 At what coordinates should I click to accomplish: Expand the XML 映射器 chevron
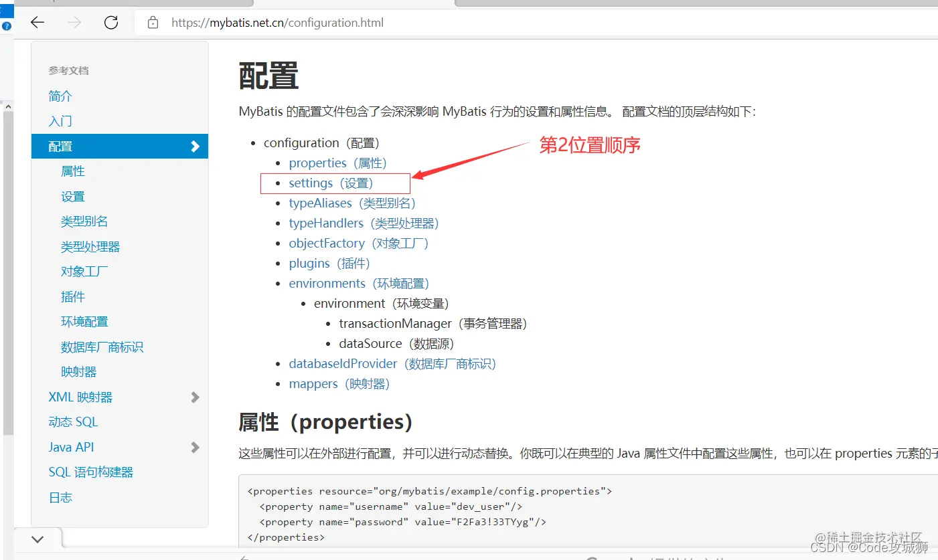pos(195,397)
